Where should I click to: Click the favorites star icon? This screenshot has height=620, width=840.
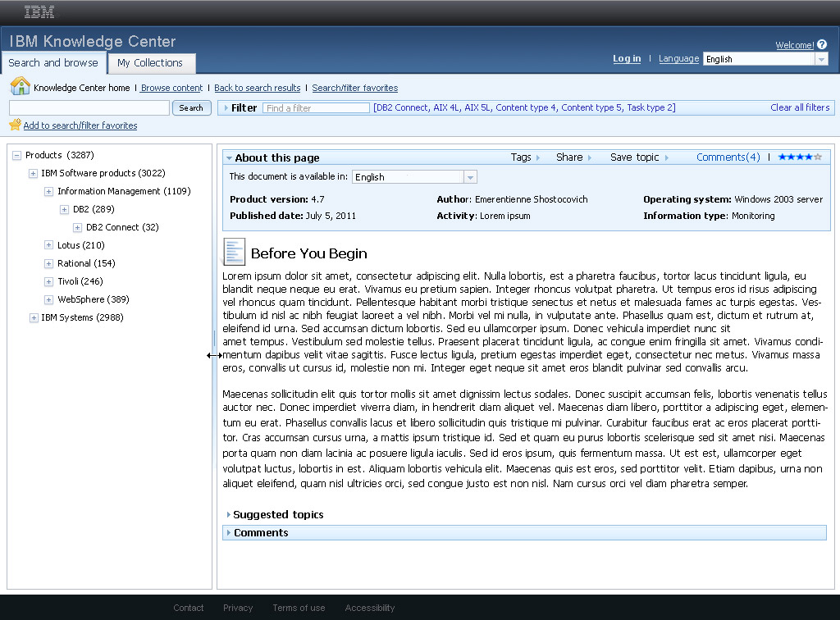pyautogui.click(x=15, y=125)
